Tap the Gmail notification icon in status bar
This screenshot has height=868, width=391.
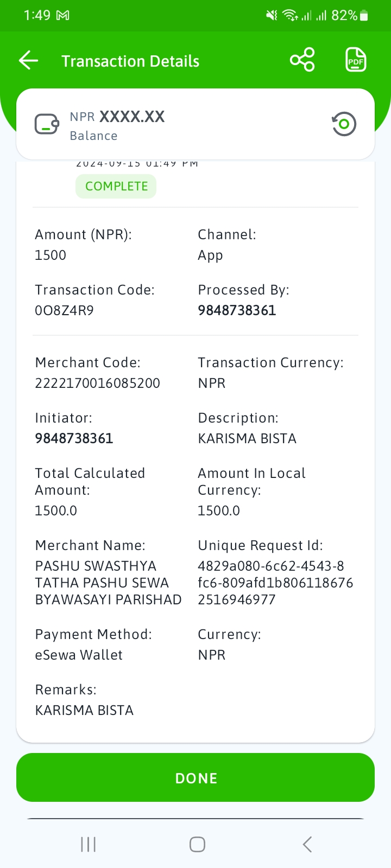click(63, 16)
